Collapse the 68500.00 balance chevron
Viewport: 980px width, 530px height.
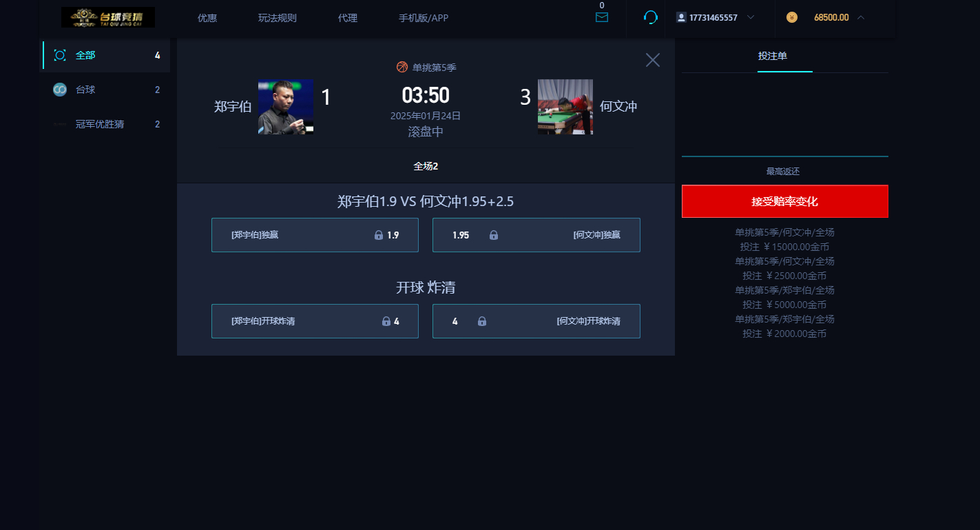[x=860, y=17]
